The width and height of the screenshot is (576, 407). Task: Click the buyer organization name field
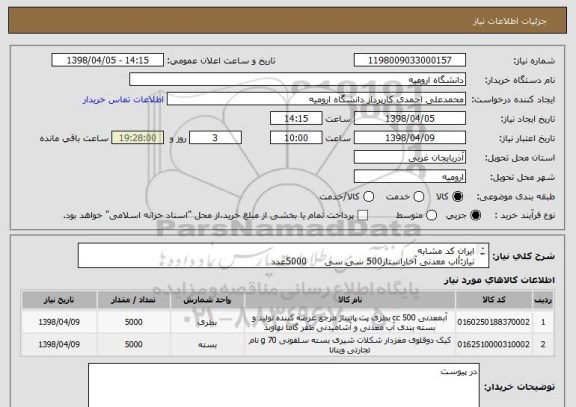coord(298,80)
